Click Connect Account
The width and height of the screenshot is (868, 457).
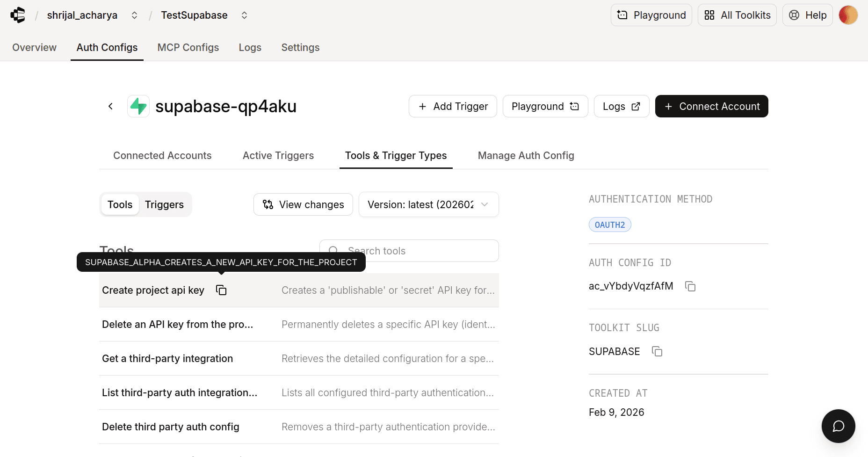[711, 106]
